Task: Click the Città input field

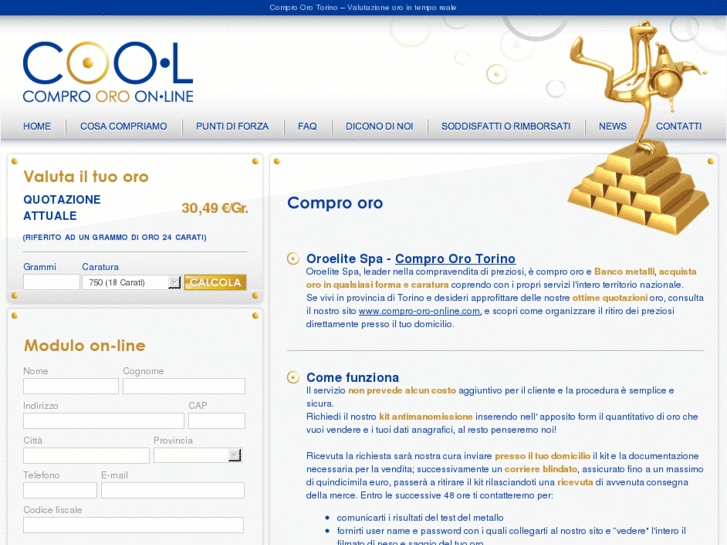Action: 86,455
